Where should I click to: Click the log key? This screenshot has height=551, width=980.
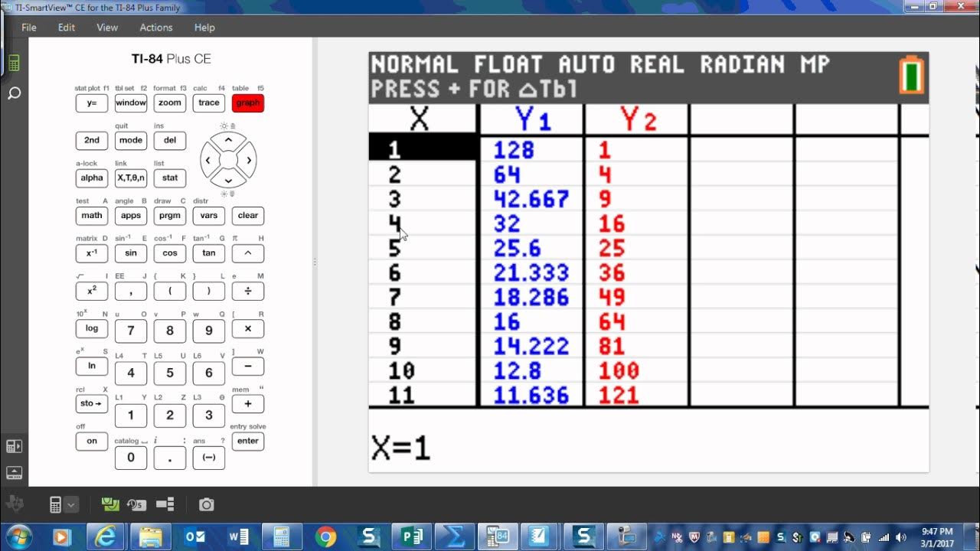point(92,328)
